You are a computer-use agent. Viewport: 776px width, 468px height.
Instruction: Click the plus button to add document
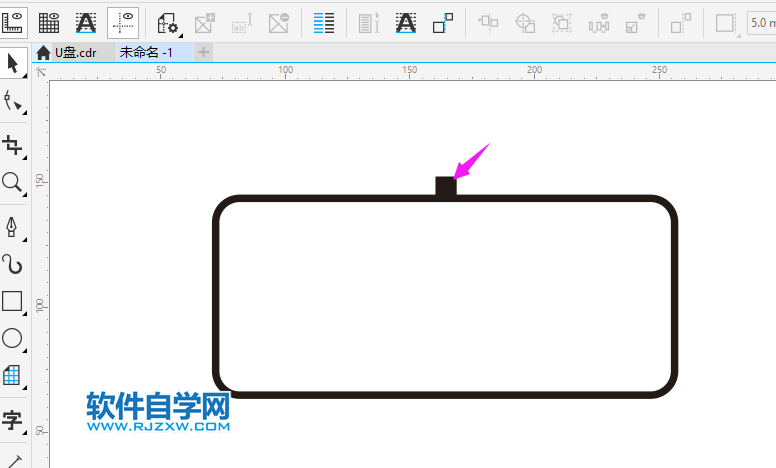click(x=204, y=52)
